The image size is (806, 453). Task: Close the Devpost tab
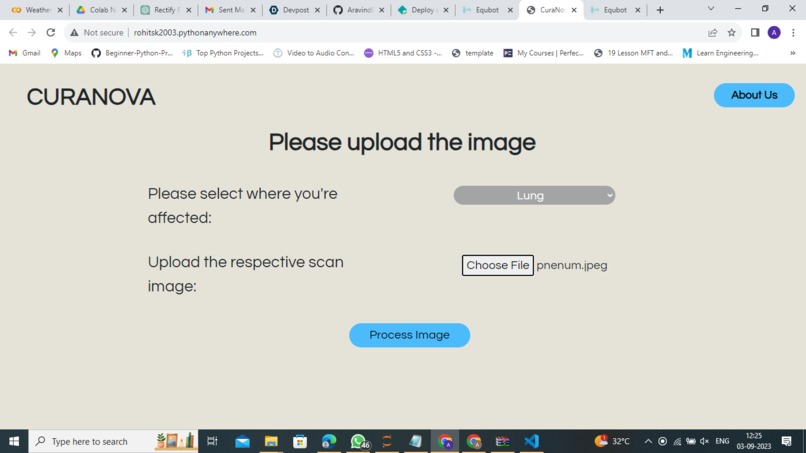tap(317, 10)
